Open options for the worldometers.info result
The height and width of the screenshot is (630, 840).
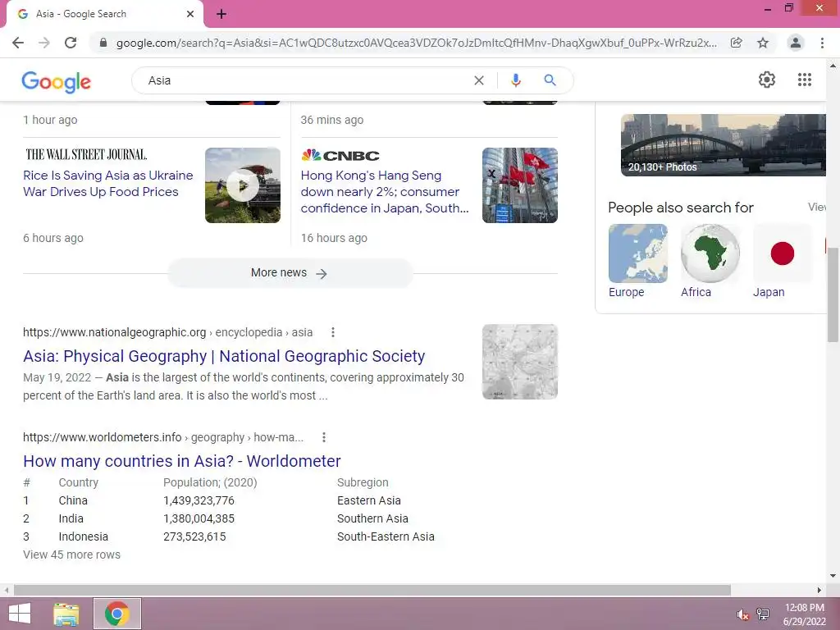(323, 437)
